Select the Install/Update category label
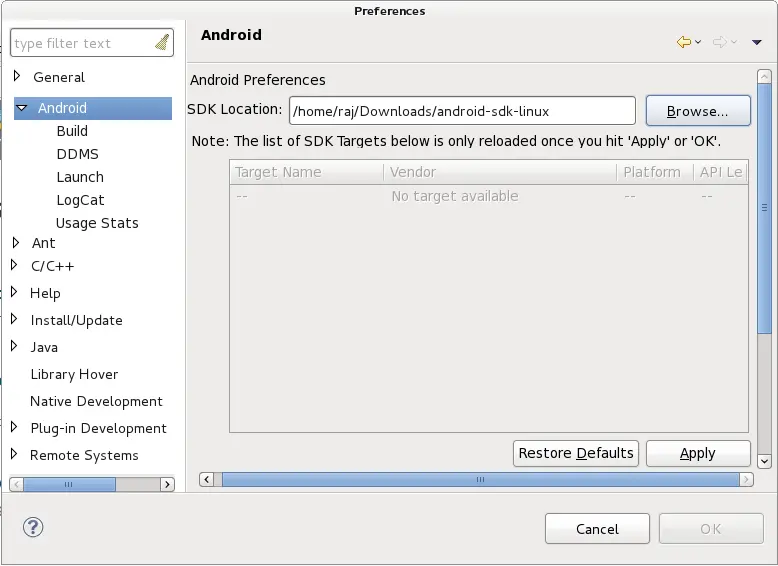778x566 pixels. click(76, 320)
